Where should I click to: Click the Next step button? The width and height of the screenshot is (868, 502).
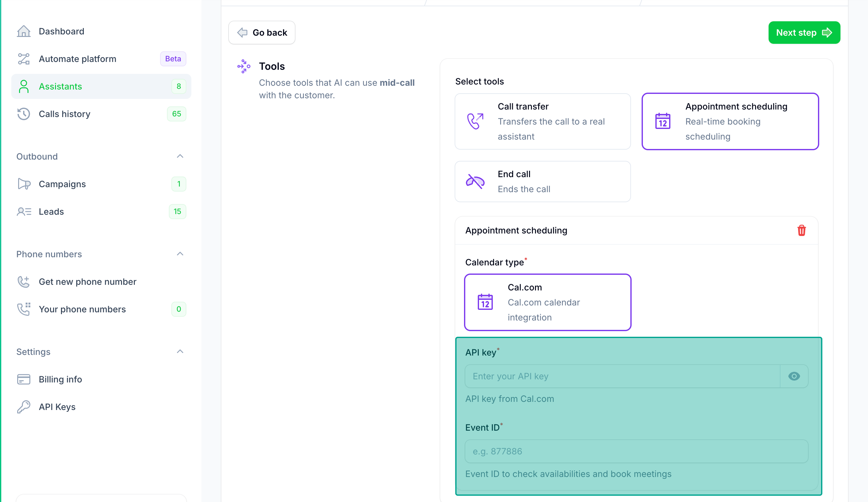tap(804, 33)
